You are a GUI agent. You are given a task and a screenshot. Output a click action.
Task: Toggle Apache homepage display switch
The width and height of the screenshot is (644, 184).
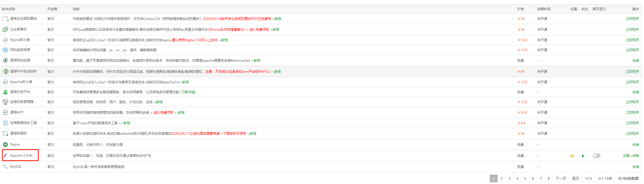pos(596,156)
